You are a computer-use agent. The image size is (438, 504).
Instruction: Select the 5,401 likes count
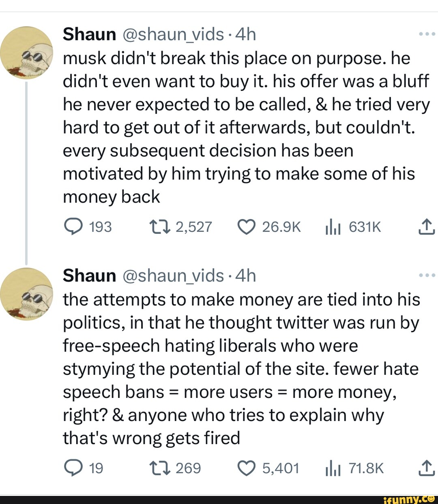coord(281,468)
